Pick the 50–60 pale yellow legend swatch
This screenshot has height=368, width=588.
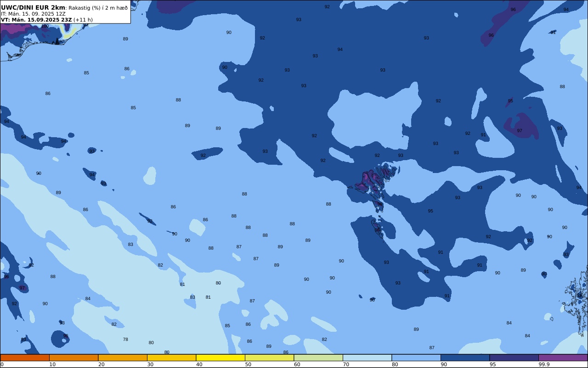click(x=269, y=357)
